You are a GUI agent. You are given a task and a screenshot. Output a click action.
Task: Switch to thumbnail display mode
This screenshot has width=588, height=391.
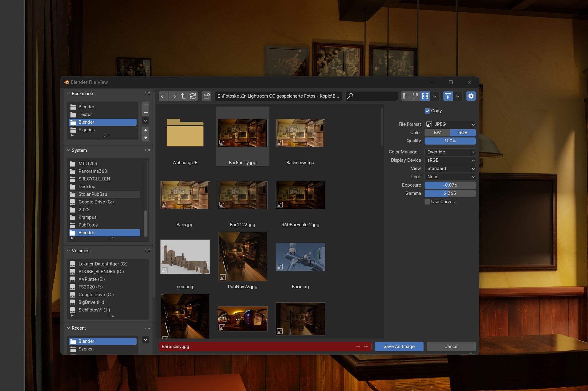click(x=425, y=96)
